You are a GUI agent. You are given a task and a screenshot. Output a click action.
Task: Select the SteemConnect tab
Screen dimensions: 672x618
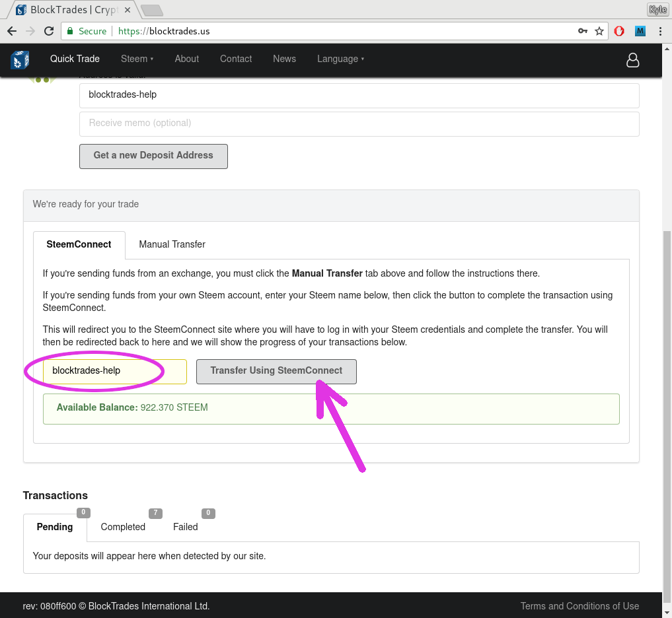click(79, 244)
